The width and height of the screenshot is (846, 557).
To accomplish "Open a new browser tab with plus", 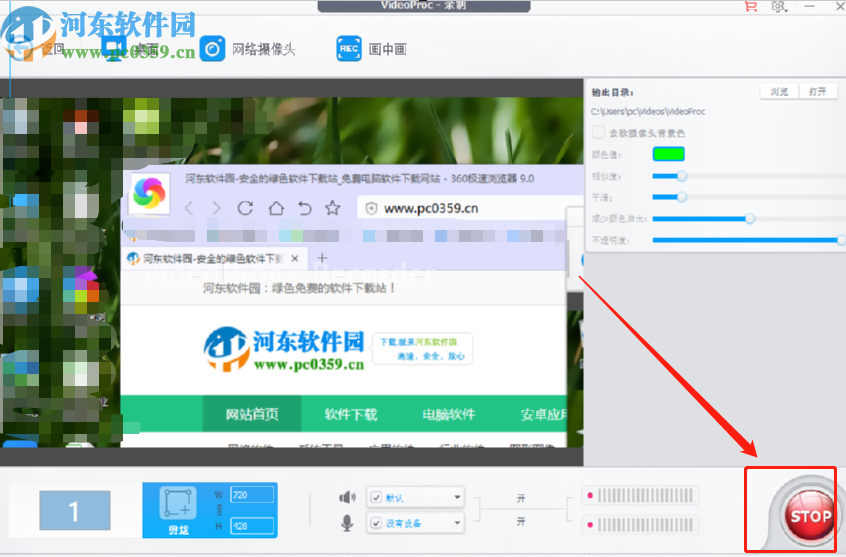I will [322, 258].
